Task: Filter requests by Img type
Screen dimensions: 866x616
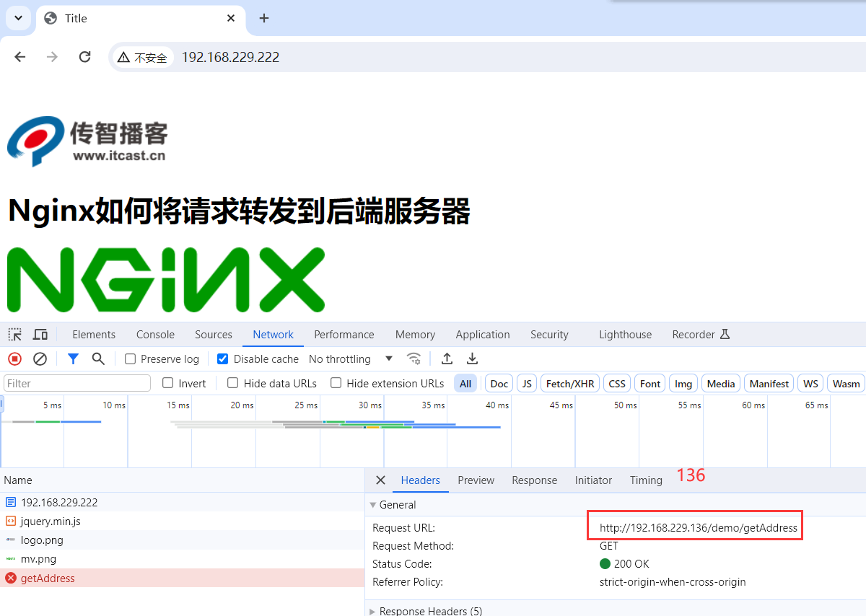Action: coord(683,383)
